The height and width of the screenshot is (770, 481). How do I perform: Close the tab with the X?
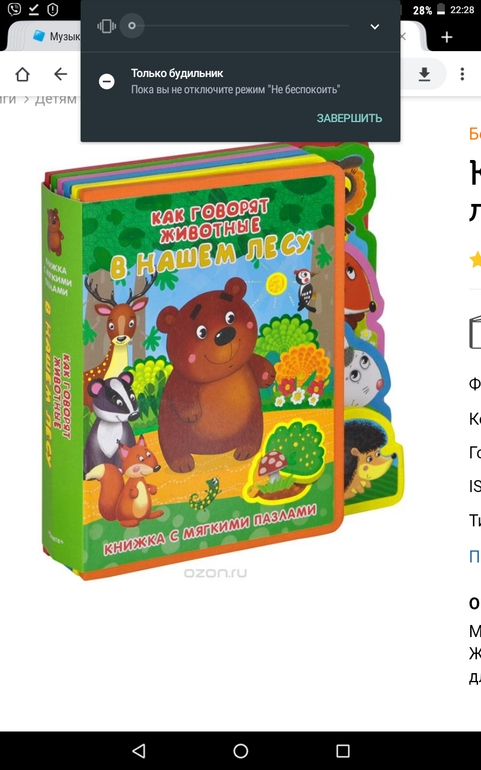click(x=403, y=36)
